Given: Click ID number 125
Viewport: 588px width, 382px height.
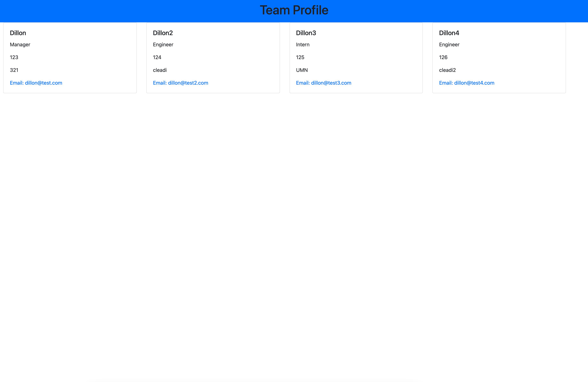Looking at the screenshot, I should pos(300,57).
